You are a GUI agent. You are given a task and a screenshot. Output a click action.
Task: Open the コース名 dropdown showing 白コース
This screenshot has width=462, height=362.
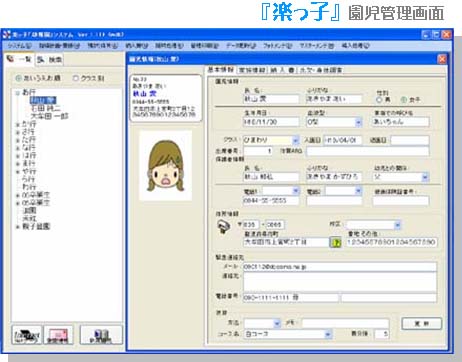click(x=328, y=334)
